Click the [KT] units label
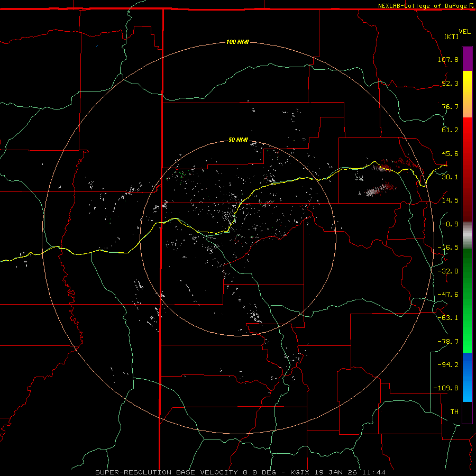Viewport: 476px width, 476px height. (x=452, y=36)
